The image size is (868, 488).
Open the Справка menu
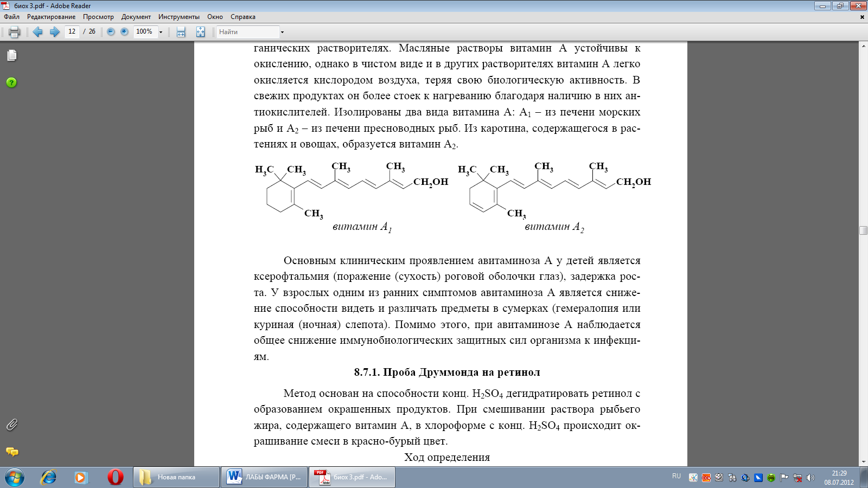click(243, 17)
